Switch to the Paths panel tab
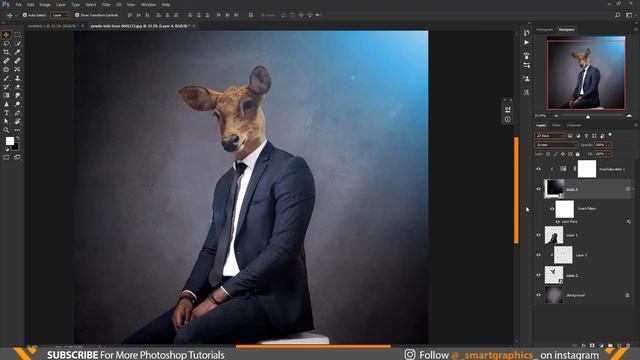Viewport: 640px width, 360px height. point(556,125)
